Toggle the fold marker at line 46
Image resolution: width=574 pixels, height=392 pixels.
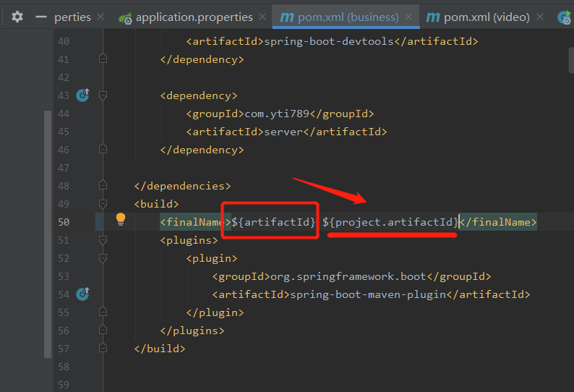click(103, 149)
